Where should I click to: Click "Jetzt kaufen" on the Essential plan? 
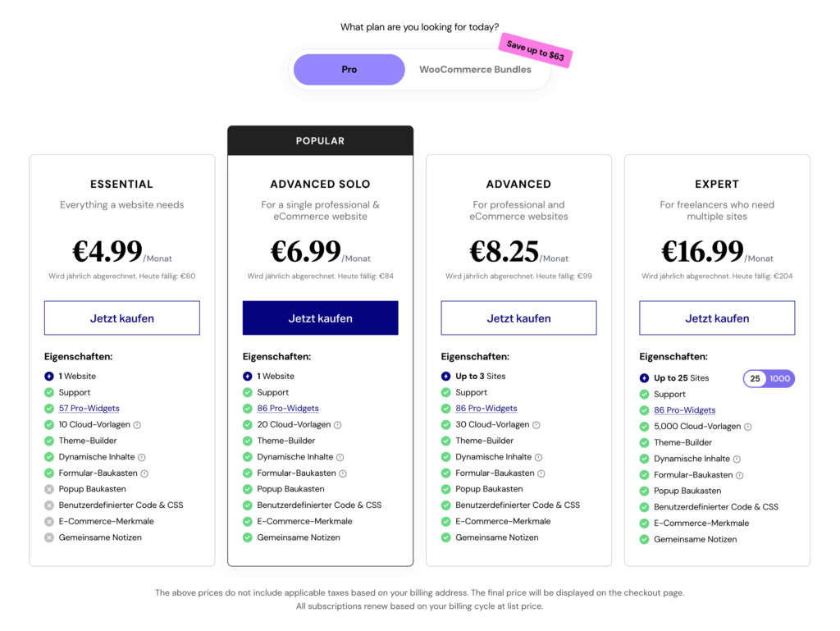[x=121, y=318]
